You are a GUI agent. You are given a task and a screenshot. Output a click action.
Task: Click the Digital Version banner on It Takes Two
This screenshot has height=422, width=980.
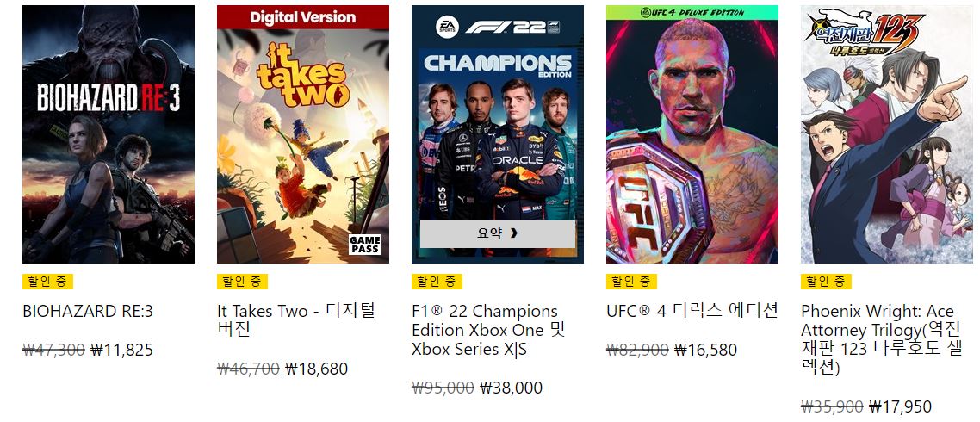(x=303, y=17)
